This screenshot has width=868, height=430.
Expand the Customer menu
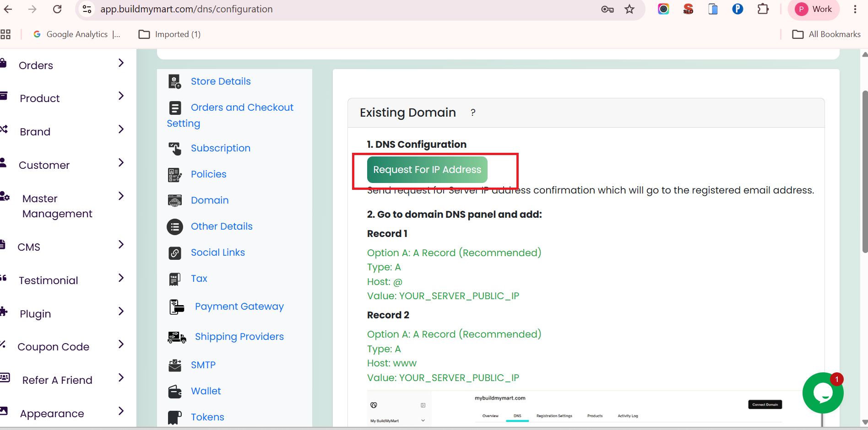point(121,163)
